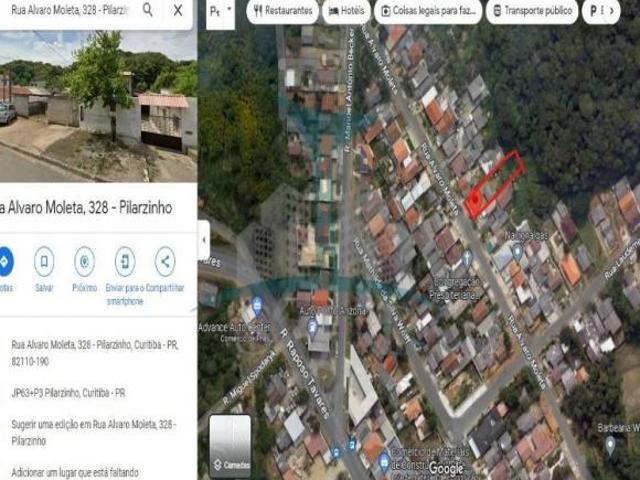
Task: Click the Rotas directions icon
Action: pos(5,262)
